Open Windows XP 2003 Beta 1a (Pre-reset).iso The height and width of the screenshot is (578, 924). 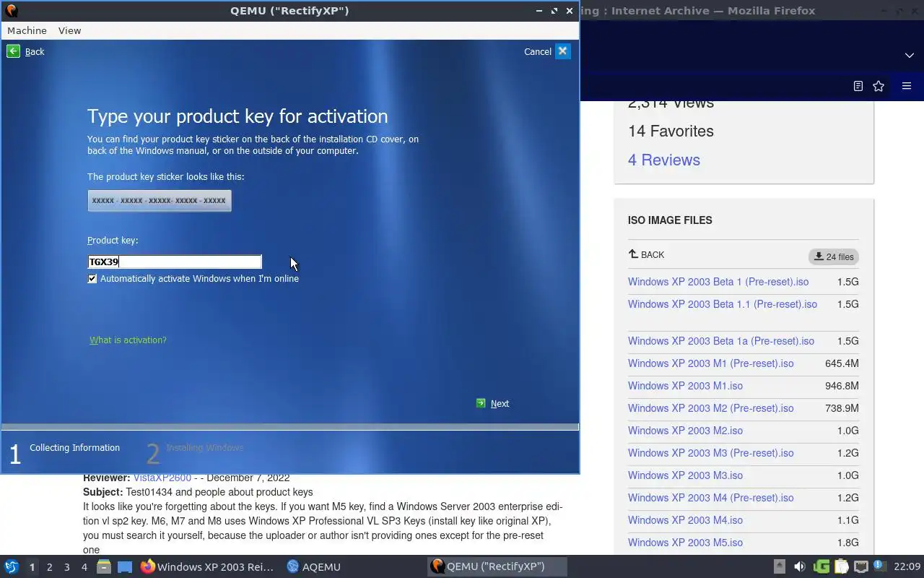[x=721, y=341]
